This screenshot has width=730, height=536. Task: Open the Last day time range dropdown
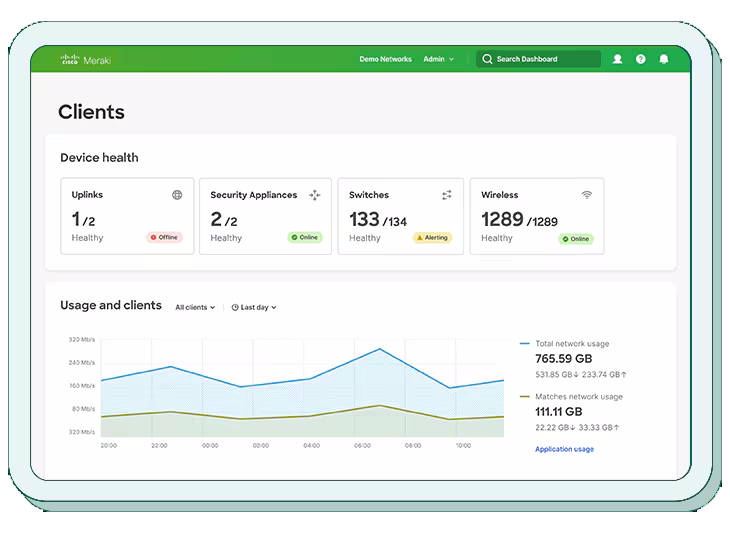(254, 307)
